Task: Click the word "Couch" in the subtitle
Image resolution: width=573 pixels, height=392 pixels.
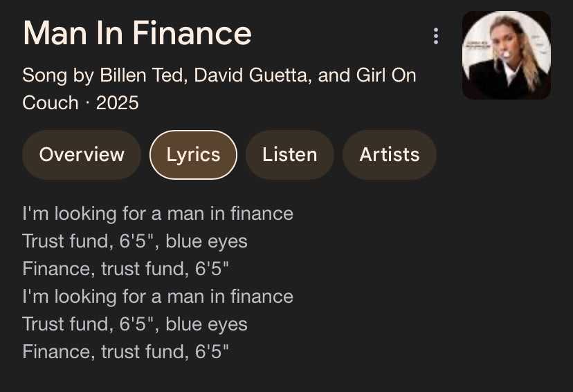Action: tap(51, 103)
